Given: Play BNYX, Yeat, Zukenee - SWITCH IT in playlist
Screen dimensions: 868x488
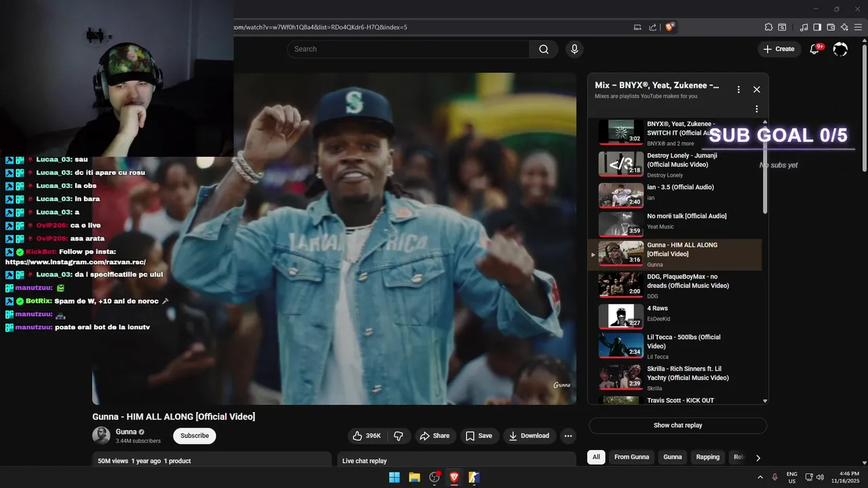Looking at the screenshot, I should click(675, 133).
